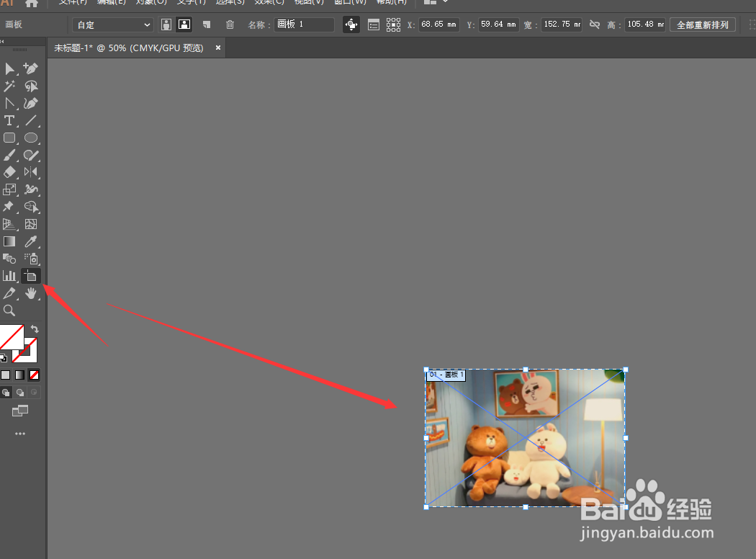Select the Lasso tool
This screenshot has height=559, width=756.
[x=31, y=86]
